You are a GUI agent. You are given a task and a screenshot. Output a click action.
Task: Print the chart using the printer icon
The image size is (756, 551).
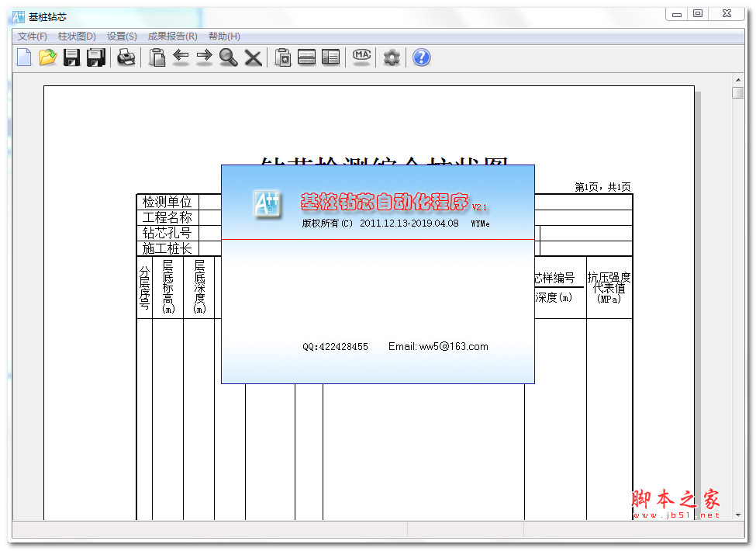126,57
